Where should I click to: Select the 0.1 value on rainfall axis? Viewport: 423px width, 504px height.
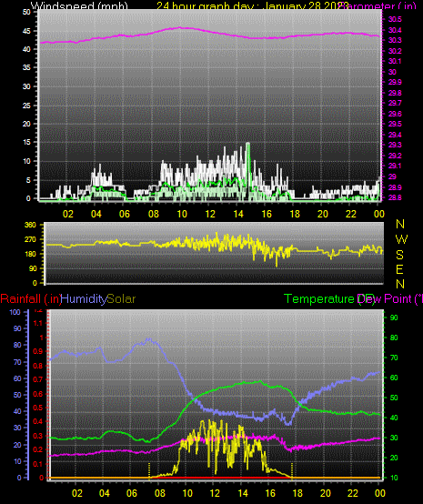(x=38, y=464)
